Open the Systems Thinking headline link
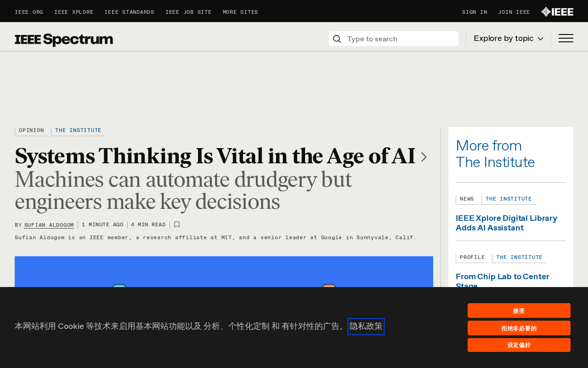Image resolution: width=588 pixels, height=368 pixels. (x=215, y=156)
